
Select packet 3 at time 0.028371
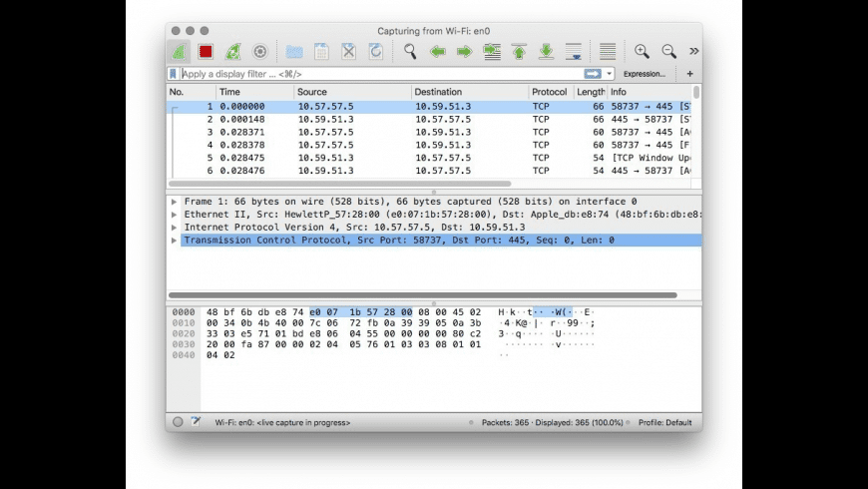429,132
